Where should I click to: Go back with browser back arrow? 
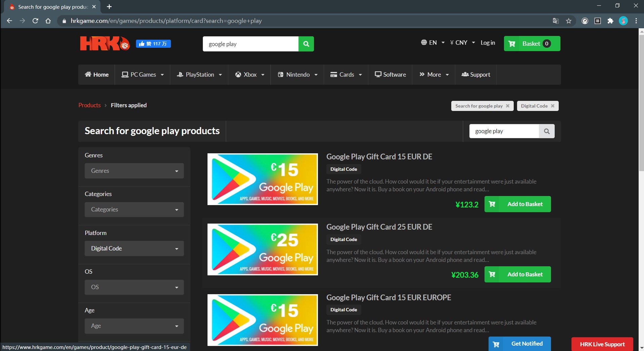click(9, 21)
